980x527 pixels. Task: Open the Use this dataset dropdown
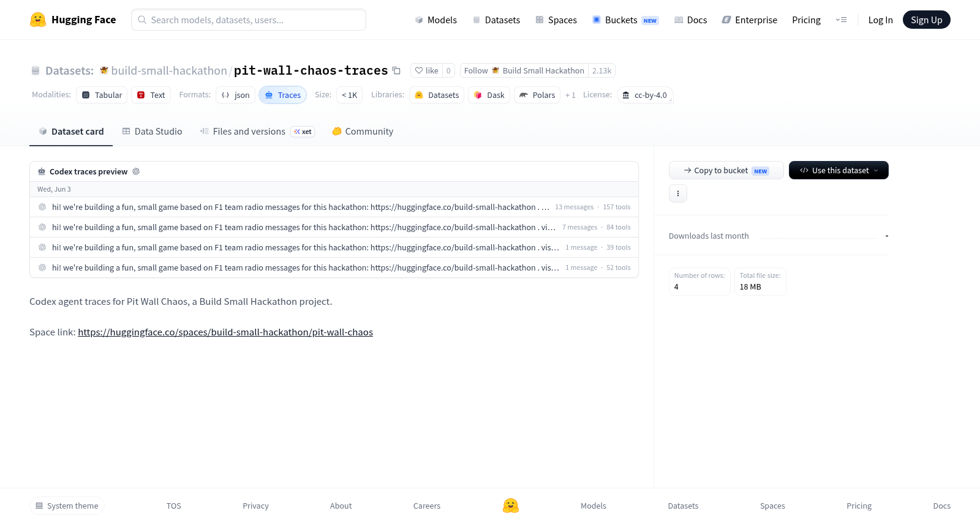click(839, 170)
